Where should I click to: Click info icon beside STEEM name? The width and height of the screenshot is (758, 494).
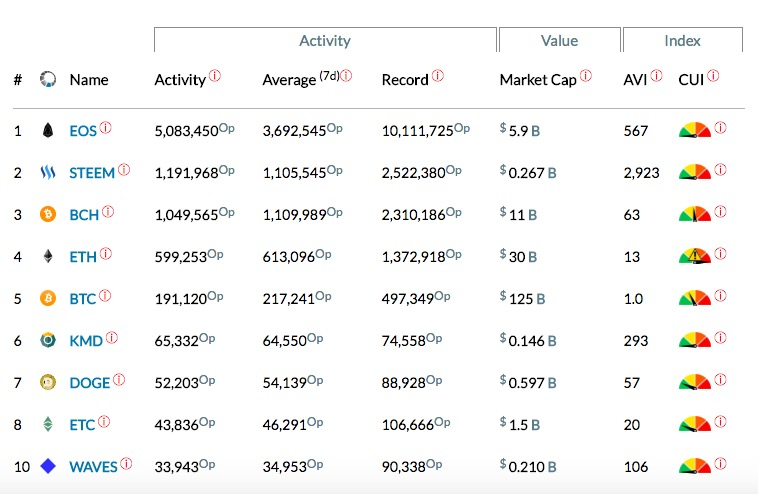[x=124, y=170]
